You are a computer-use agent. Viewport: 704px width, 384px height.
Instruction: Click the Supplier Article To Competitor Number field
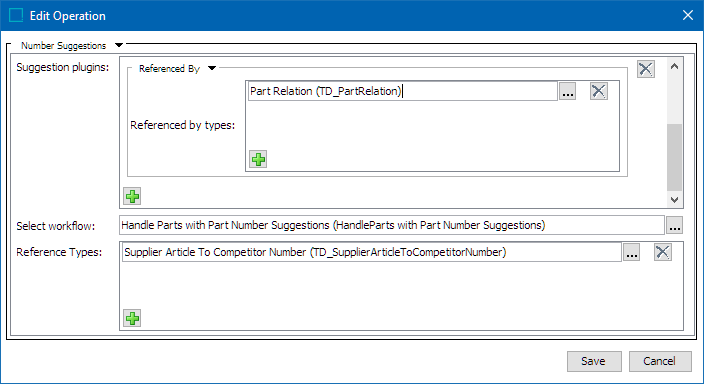[x=372, y=252]
